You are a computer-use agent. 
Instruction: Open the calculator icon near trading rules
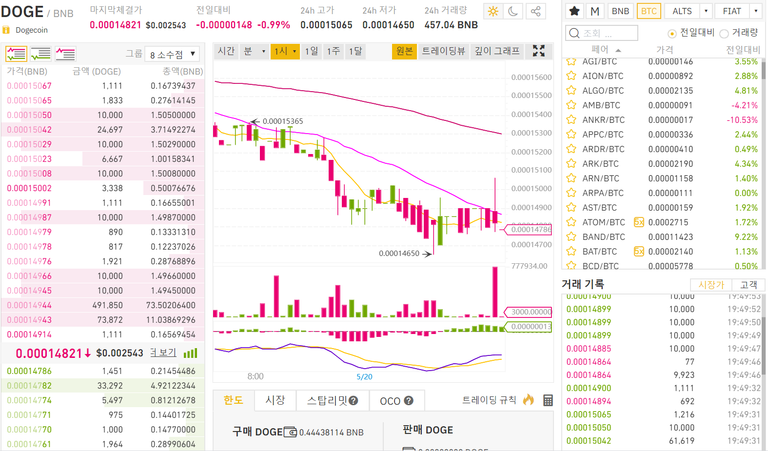click(x=548, y=401)
